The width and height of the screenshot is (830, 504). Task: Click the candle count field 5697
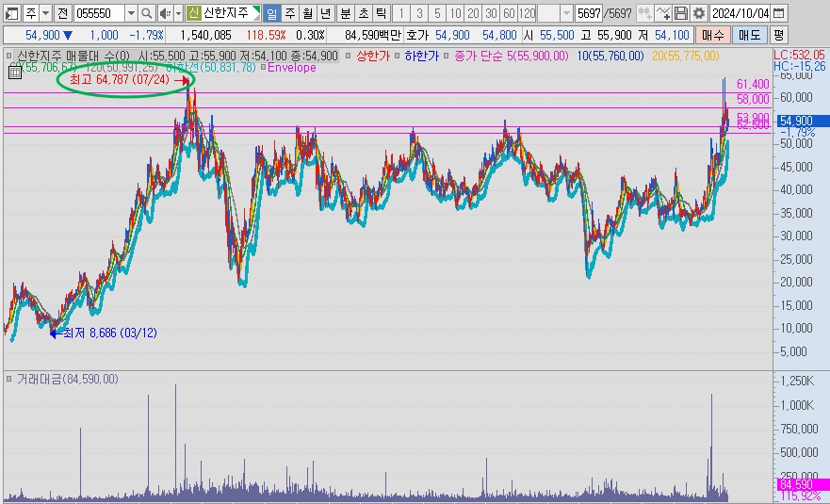point(589,13)
